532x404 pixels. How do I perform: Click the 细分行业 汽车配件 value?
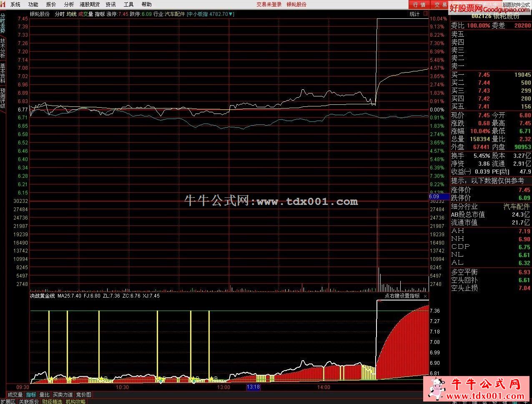[x=517, y=207]
